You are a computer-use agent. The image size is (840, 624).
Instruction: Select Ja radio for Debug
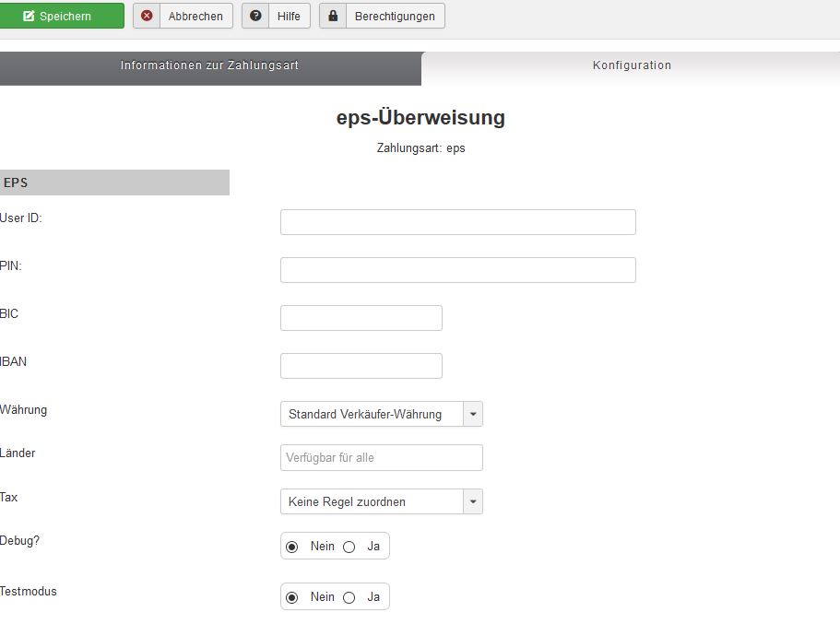tap(349, 547)
